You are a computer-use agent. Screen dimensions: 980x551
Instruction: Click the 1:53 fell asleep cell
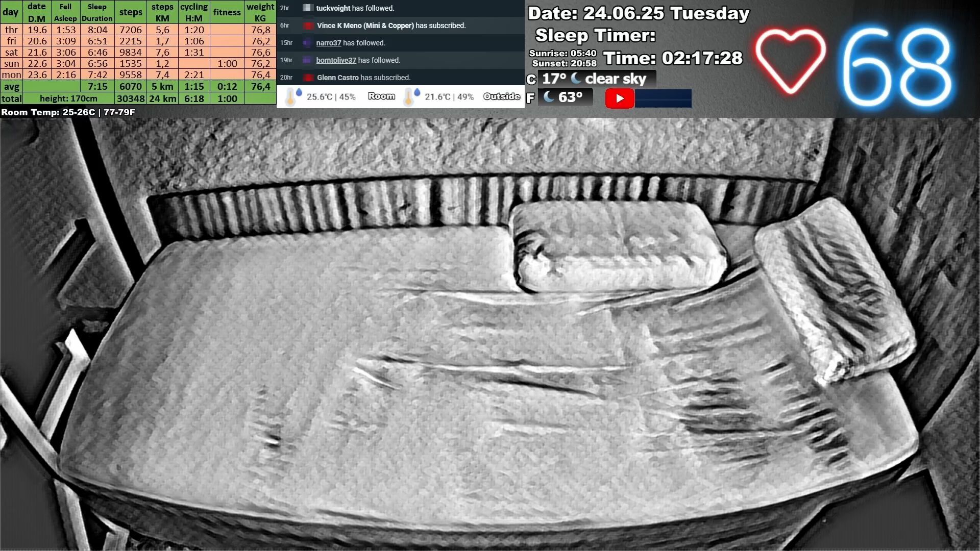tap(66, 30)
